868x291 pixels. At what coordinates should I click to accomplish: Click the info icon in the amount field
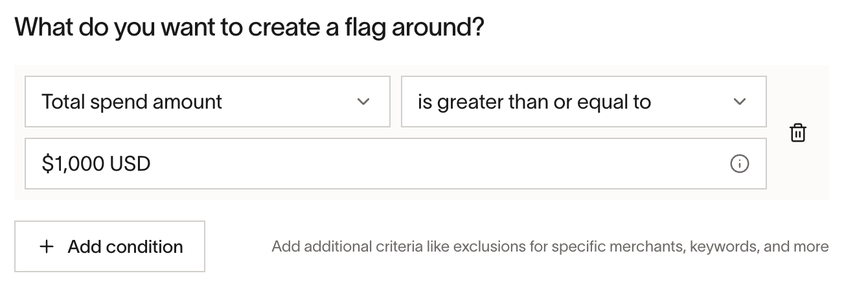tap(739, 164)
